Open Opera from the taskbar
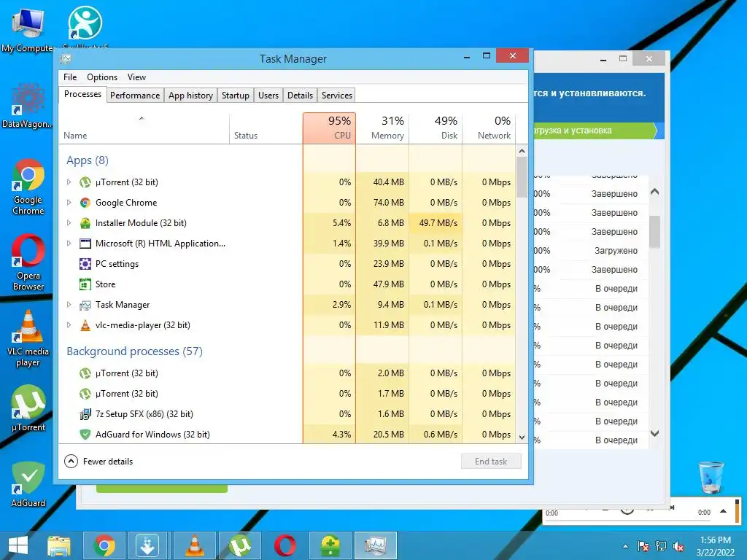The width and height of the screenshot is (747, 560). 285,545
